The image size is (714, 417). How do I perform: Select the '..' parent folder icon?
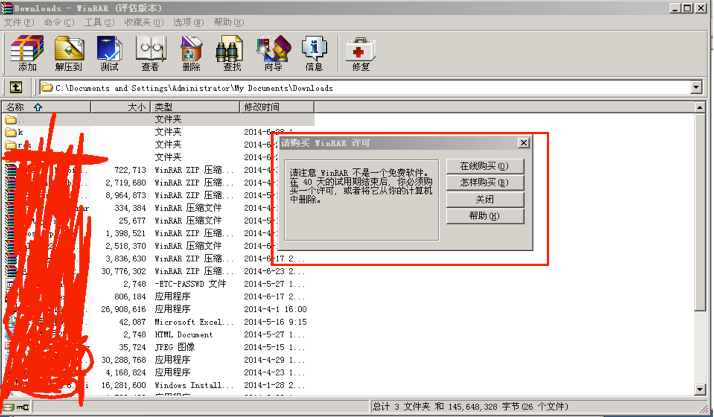coord(10,120)
